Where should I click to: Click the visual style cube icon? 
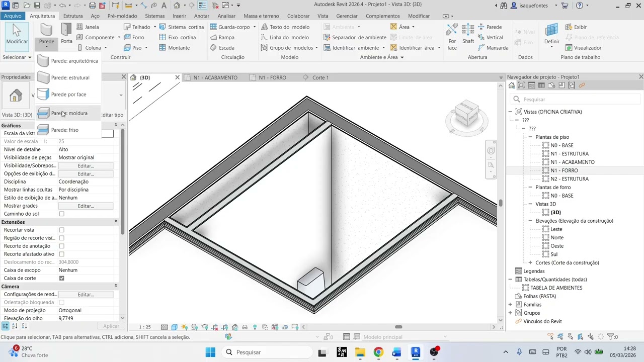tap(174, 327)
